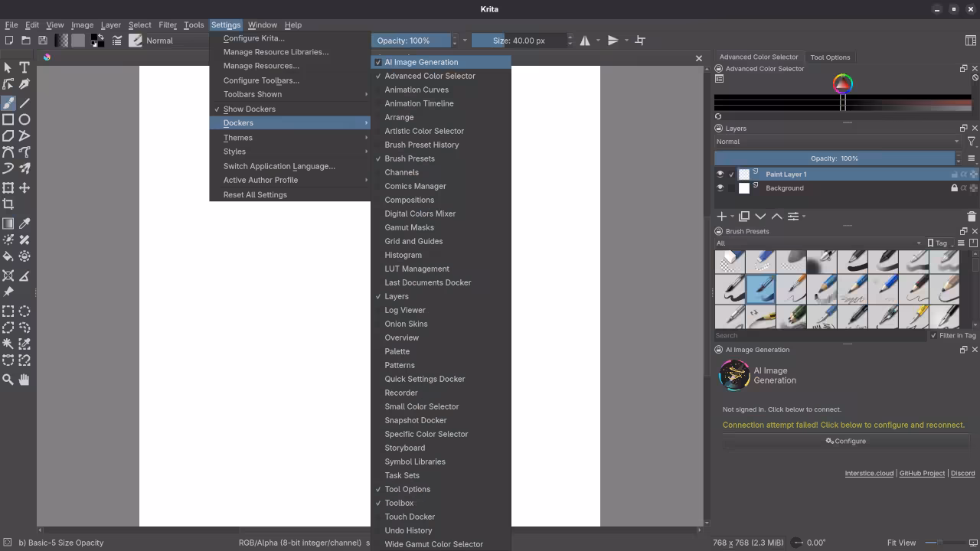Enable the Palette docker

[397, 351]
